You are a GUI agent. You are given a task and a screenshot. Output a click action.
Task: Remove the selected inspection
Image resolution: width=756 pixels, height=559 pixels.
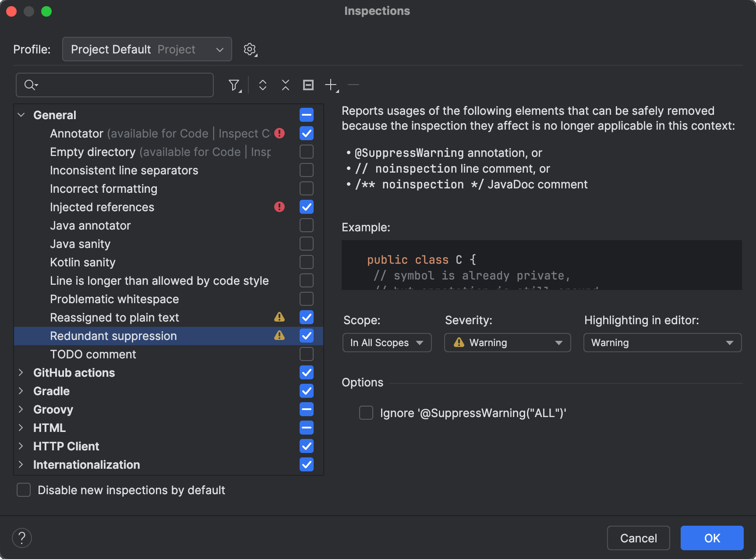pyautogui.click(x=353, y=84)
